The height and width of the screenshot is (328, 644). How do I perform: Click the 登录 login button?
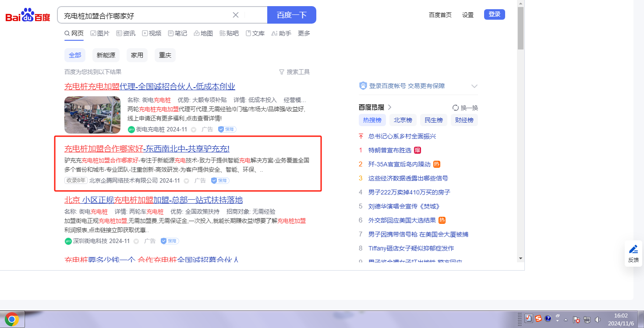pos(494,14)
